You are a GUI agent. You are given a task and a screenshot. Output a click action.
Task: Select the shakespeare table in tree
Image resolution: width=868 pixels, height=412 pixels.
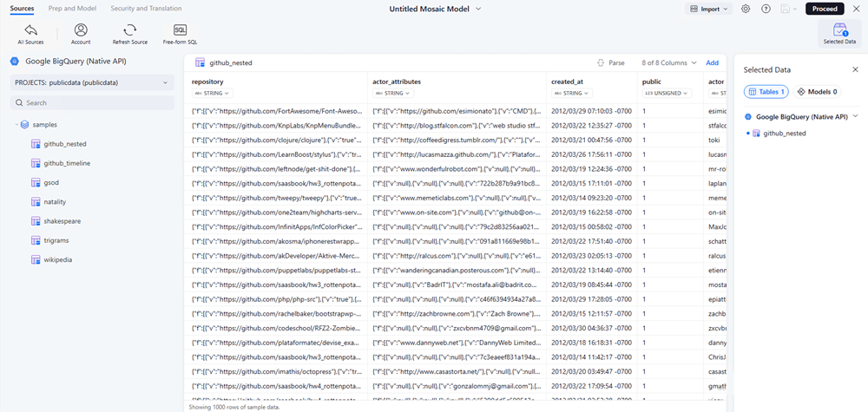[62, 221]
